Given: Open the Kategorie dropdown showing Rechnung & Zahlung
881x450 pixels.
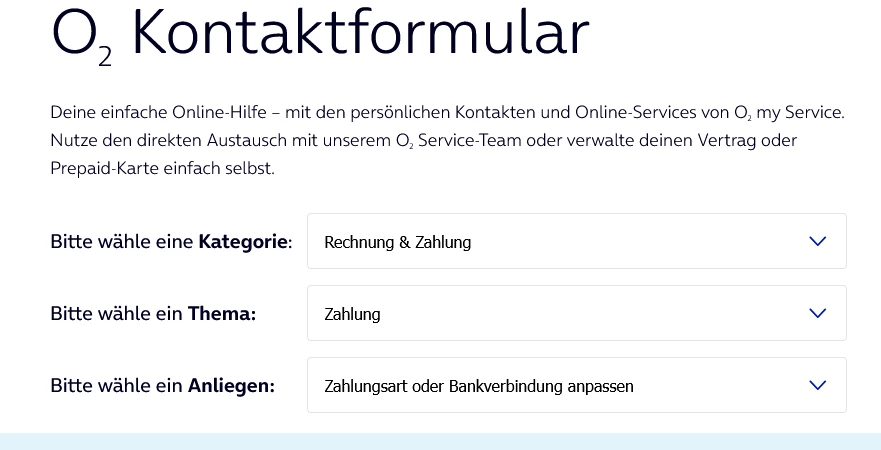Looking at the screenshot, I should (x=576, y=241).
